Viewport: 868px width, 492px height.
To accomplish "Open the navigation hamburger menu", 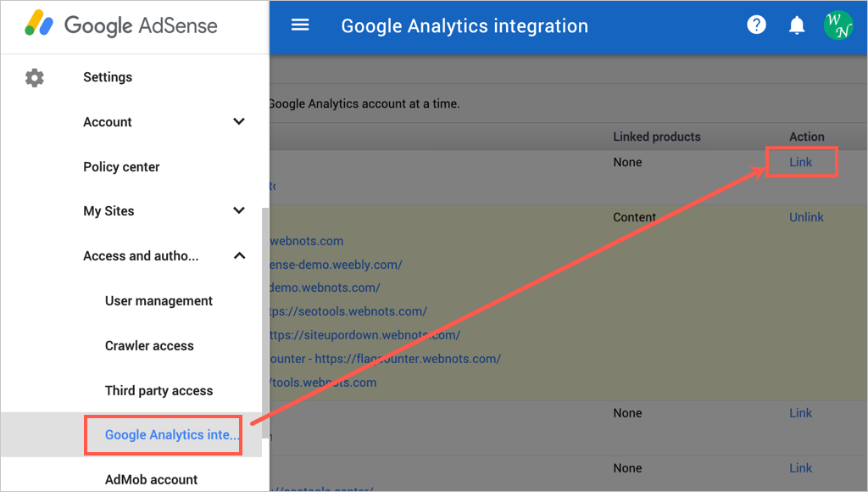I will pos(300,25).
